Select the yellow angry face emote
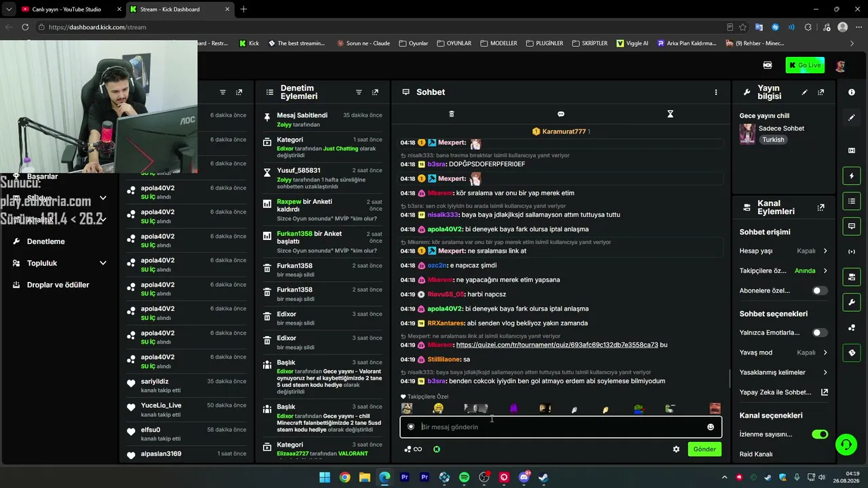This screenshot has height=488, width=868. pyautogui.click(x=438, y=408)
